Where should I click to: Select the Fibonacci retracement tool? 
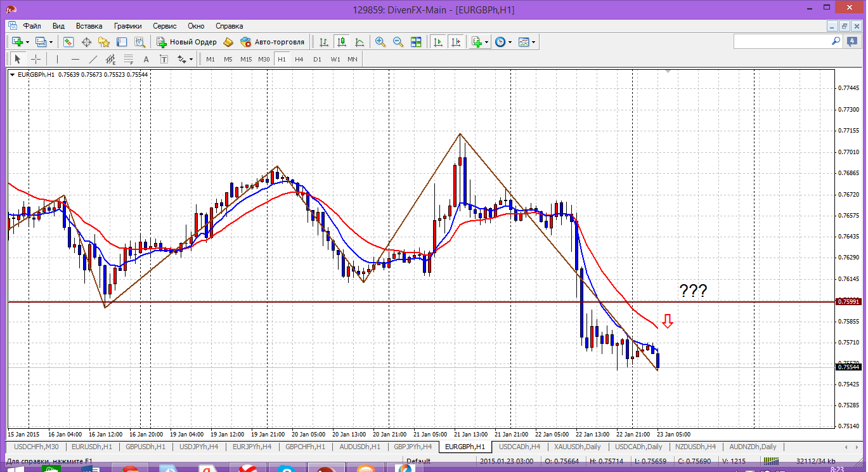pyautogui.click(x=129, y=60)
